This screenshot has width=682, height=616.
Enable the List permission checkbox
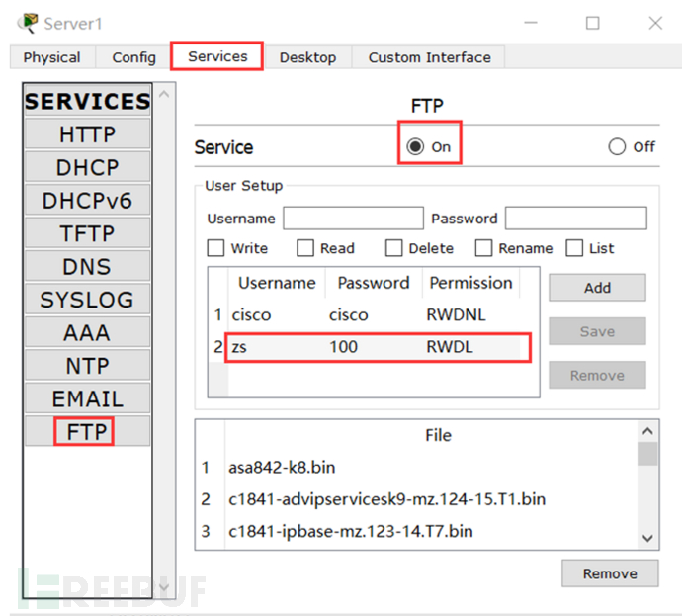point(574,248)
